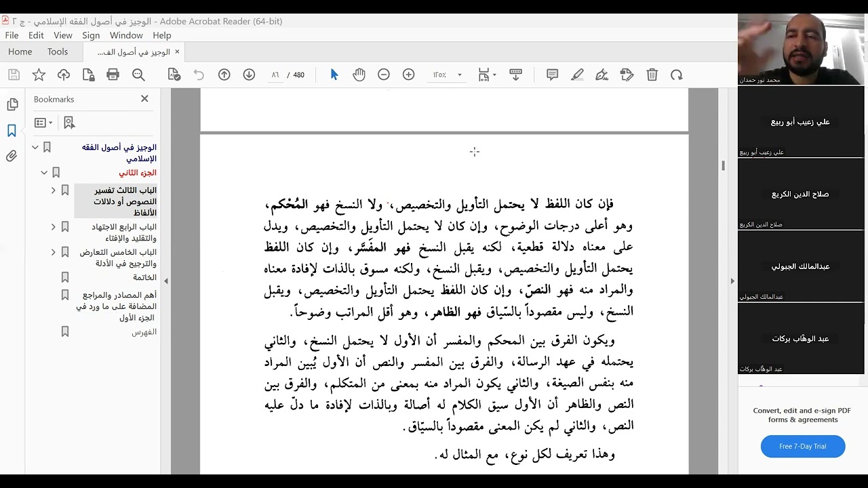Undo with the toolbar arrow
The height and width of the screenshot is (488, 868).
[x=199, y=75]
